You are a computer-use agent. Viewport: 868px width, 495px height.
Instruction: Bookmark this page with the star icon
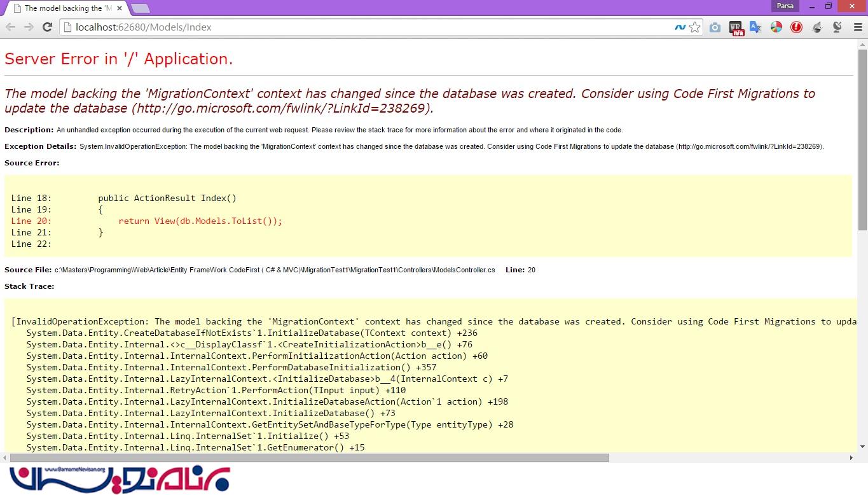(x=695, y=27)
